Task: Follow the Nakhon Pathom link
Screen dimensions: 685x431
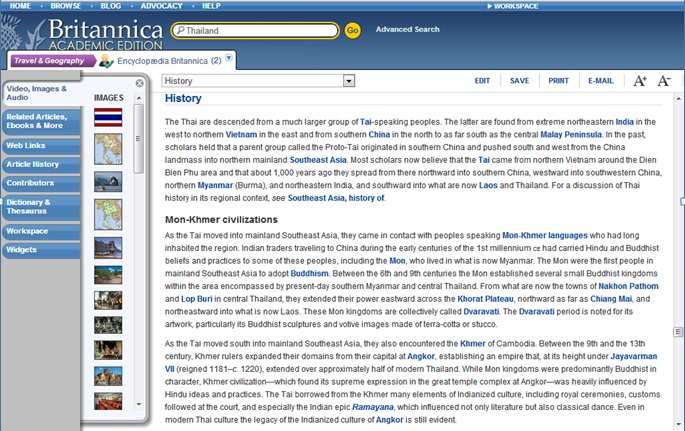Action: point(628,286)
